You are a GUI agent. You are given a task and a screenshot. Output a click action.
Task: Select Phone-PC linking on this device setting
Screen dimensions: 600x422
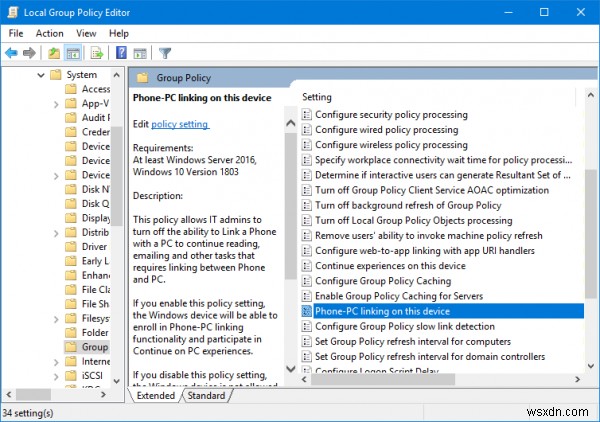[448, 311]
